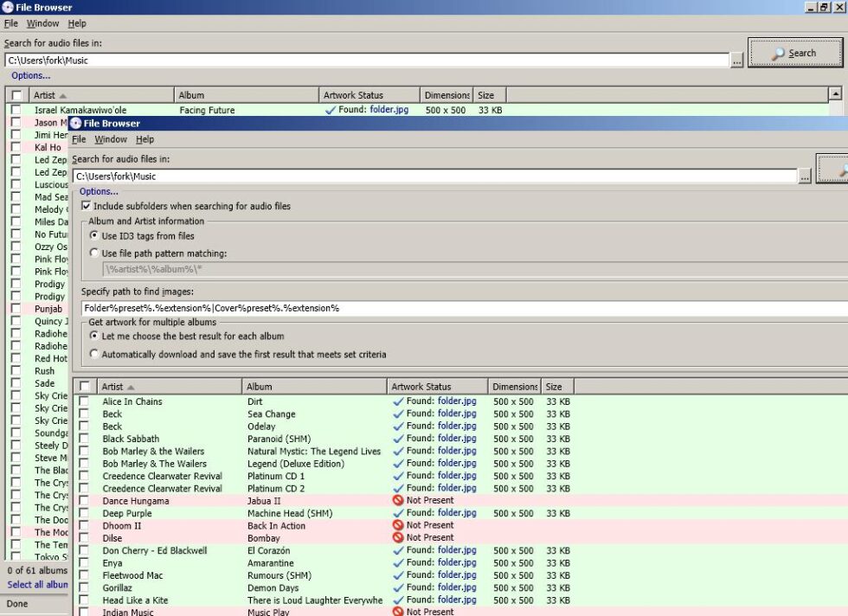Click the '...' browse icon beside the path field
Viewport: 848px width, 616px height.
coord(738,59)
